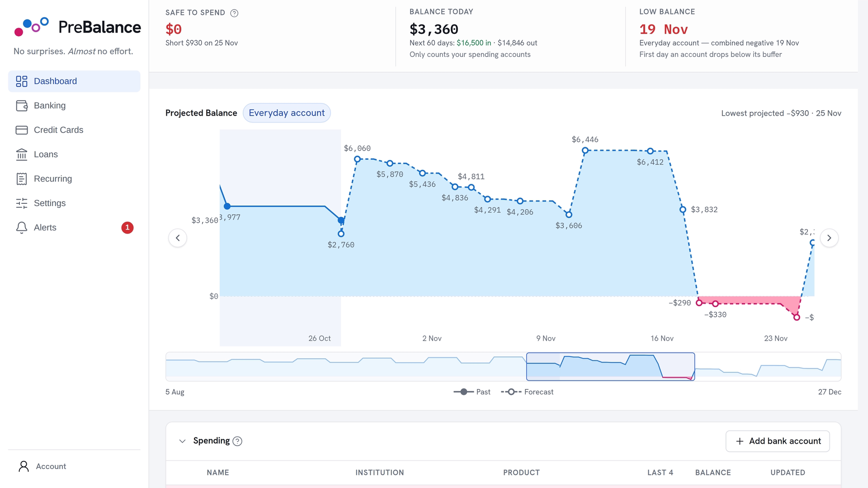Click the PreBalance logo dots
The height and width of the screenshot is (488, 868).
32,27
